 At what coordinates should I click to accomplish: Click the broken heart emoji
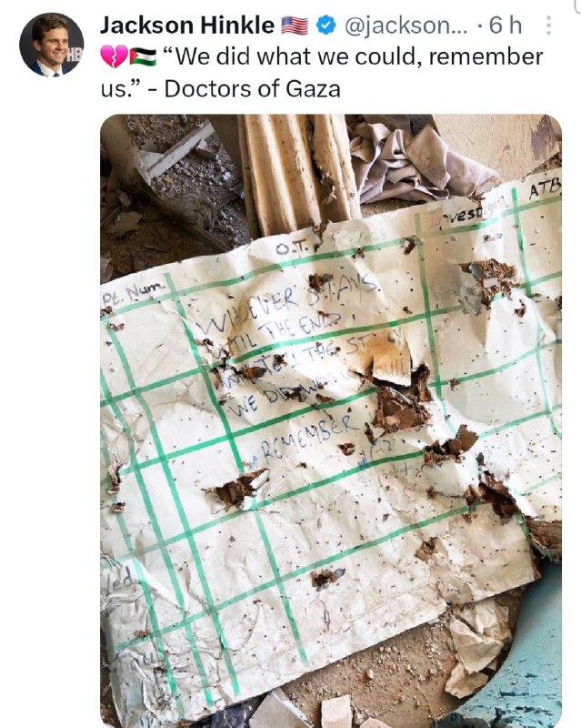(114, 56)
